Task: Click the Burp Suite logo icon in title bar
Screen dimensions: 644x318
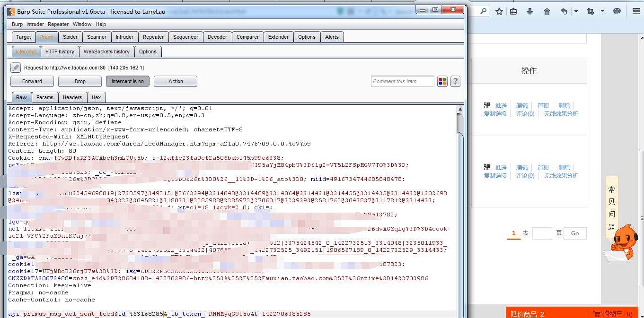Action: (10, 11)
